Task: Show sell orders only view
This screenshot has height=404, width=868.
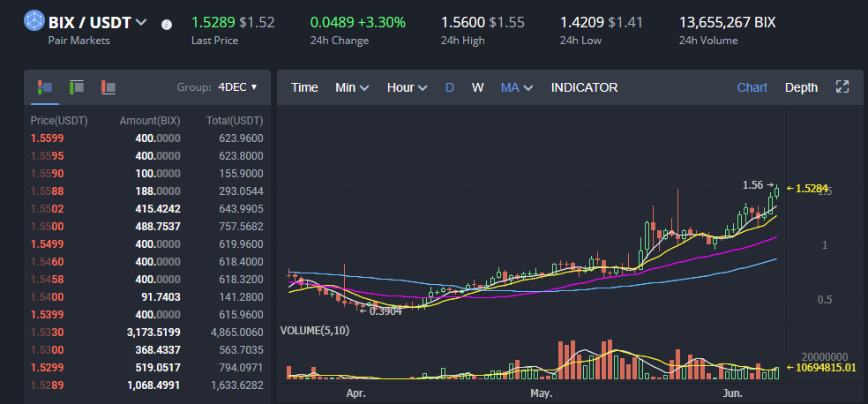Action: pyautogui.click(x=109, y=87)
